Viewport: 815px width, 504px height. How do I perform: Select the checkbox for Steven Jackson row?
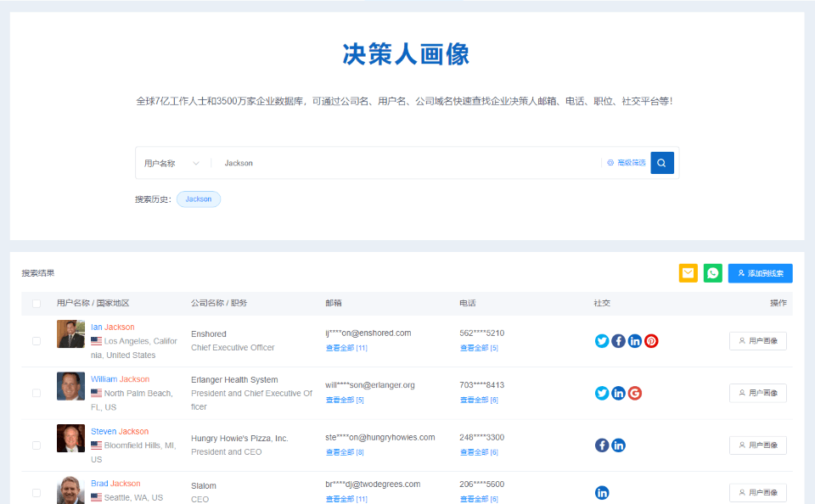[37, 445]
